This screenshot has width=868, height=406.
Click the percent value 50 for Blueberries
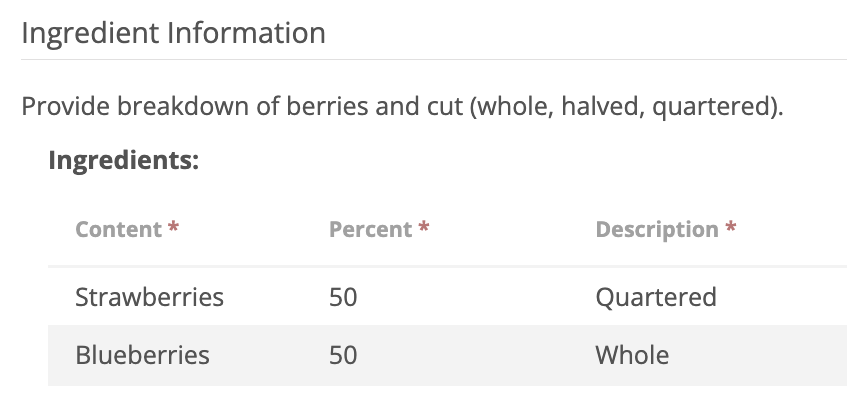(x=343, y=355)
